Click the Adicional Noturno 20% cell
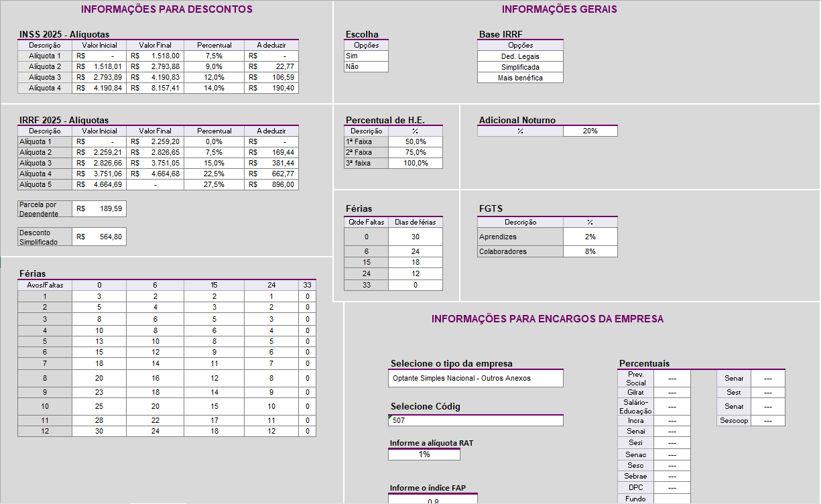 point(590,131)
